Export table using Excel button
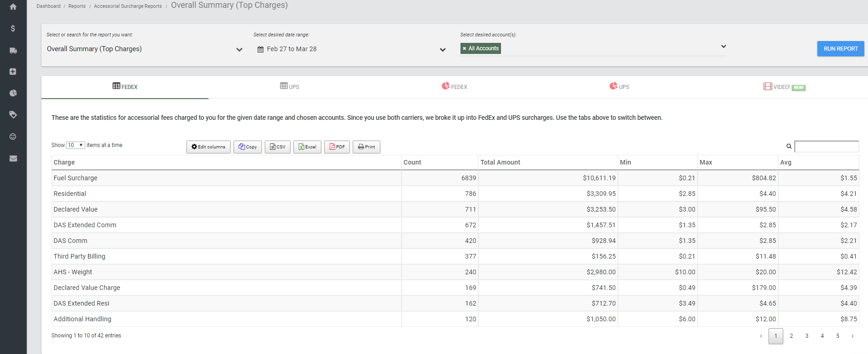The height and width of the screenshot is (354, 868). (307, 147)
